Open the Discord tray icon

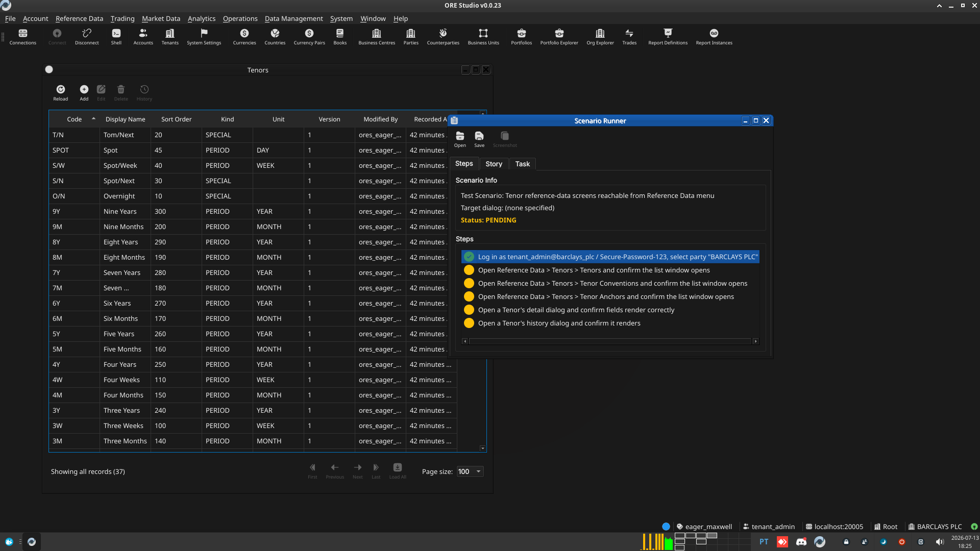click(801, 542)
